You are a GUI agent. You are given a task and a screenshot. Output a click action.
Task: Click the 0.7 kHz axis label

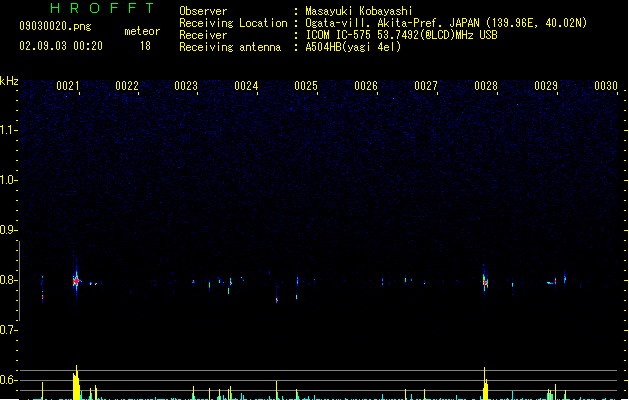point(8,330)
